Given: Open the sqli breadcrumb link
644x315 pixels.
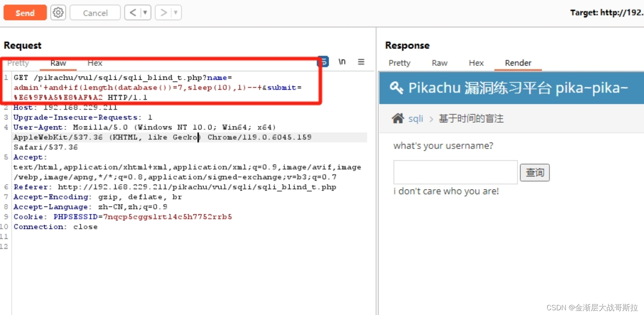Looking at the screenshot, I should click(416, 118).
